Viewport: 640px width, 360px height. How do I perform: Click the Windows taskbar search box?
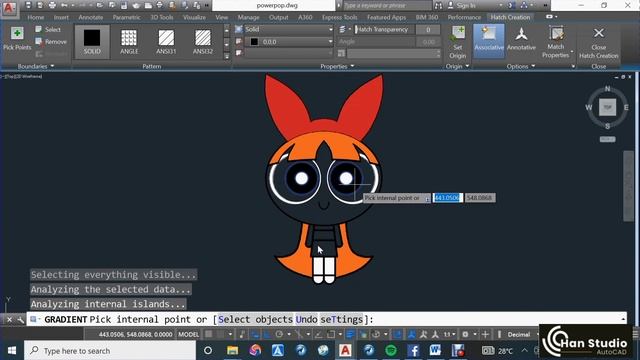[110, 351]
